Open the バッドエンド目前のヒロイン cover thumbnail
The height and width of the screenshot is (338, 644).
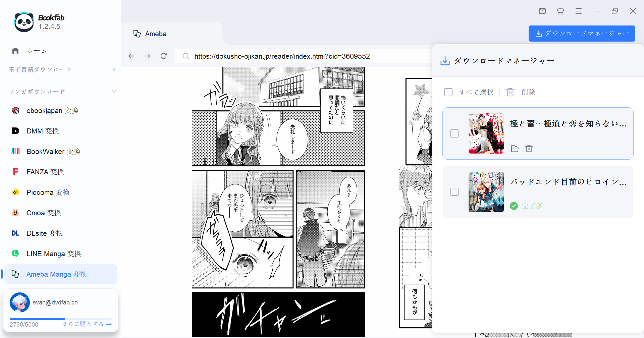486,192
